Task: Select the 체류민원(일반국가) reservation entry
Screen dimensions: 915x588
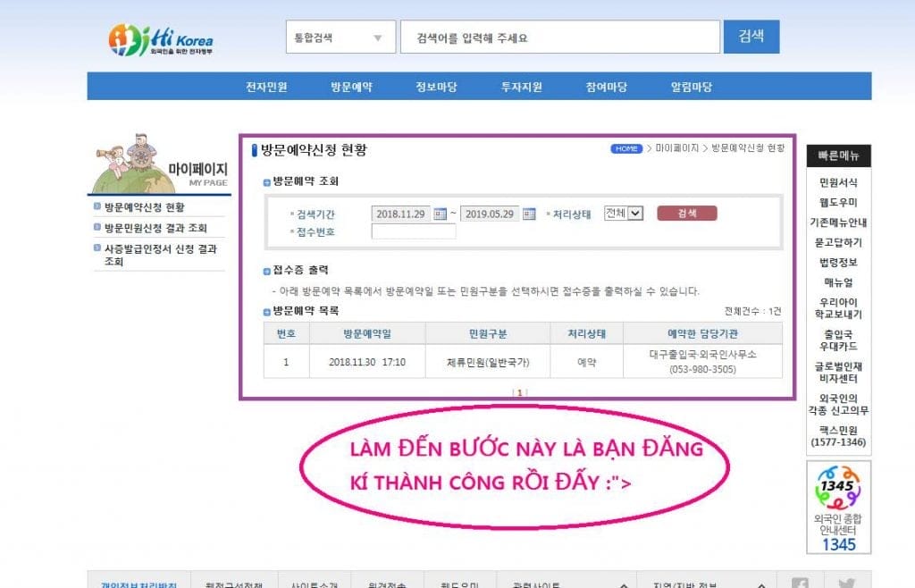Action: 488,362
